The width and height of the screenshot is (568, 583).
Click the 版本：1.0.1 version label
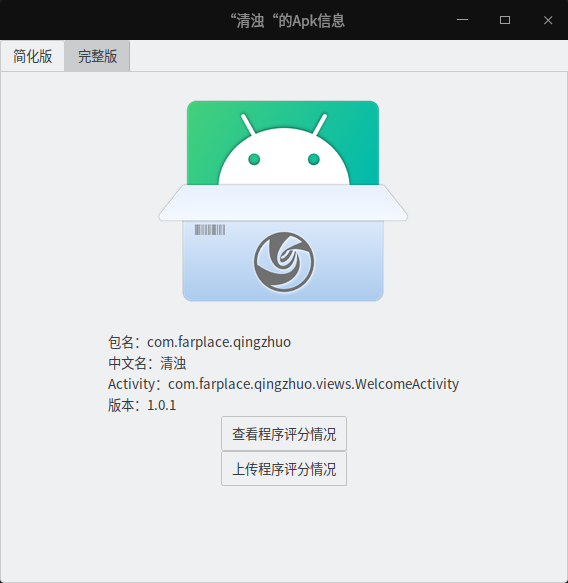(142, 405)
